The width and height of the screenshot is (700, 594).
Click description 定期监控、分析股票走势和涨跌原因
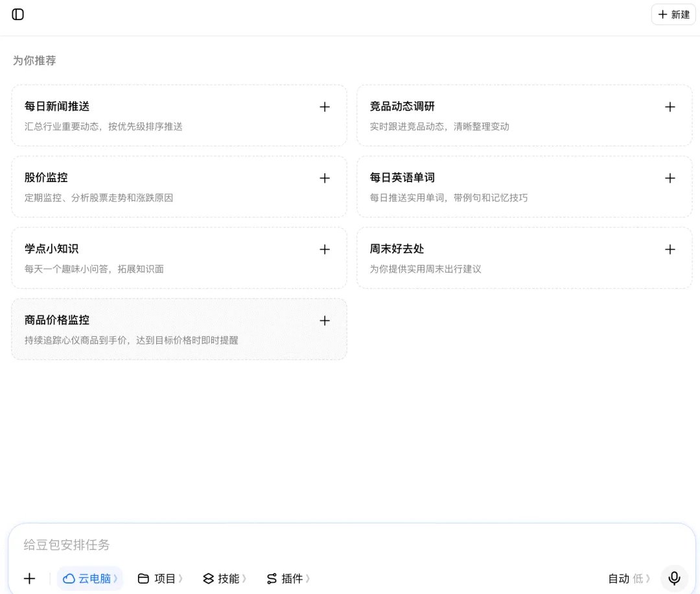pyautogui.click(x=99, y=198)
